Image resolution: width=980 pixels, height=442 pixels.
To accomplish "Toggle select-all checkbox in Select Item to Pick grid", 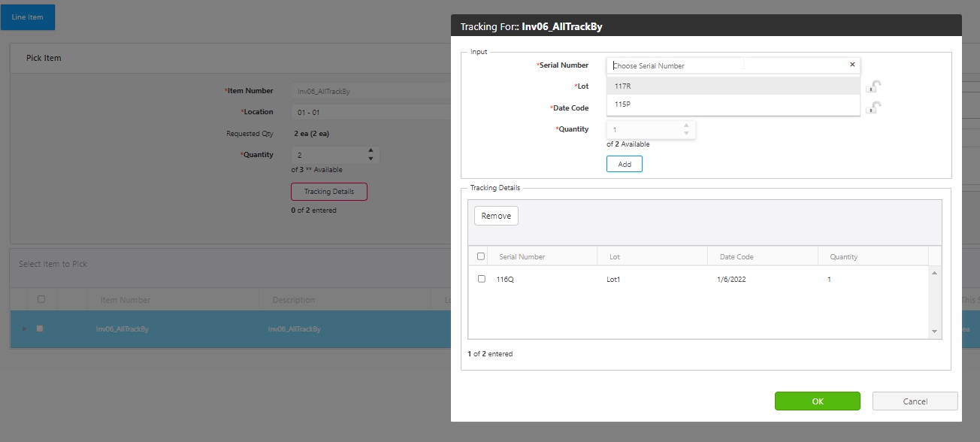I will coord(41,299).
